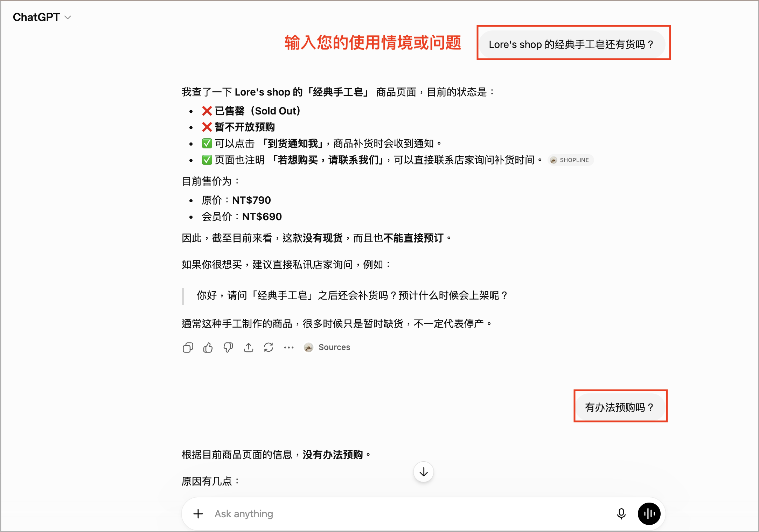
Task: Select the user message 有办法预购吗？
Action: pos(620,407)
